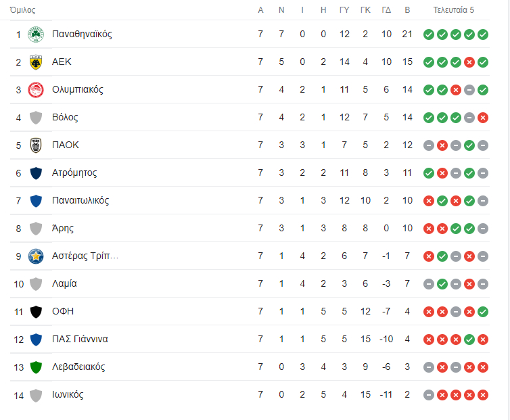This screenshot has height=420, width=510.
Task: Click the ΓΔ goal difference header
Action: [x=386, y=10]
